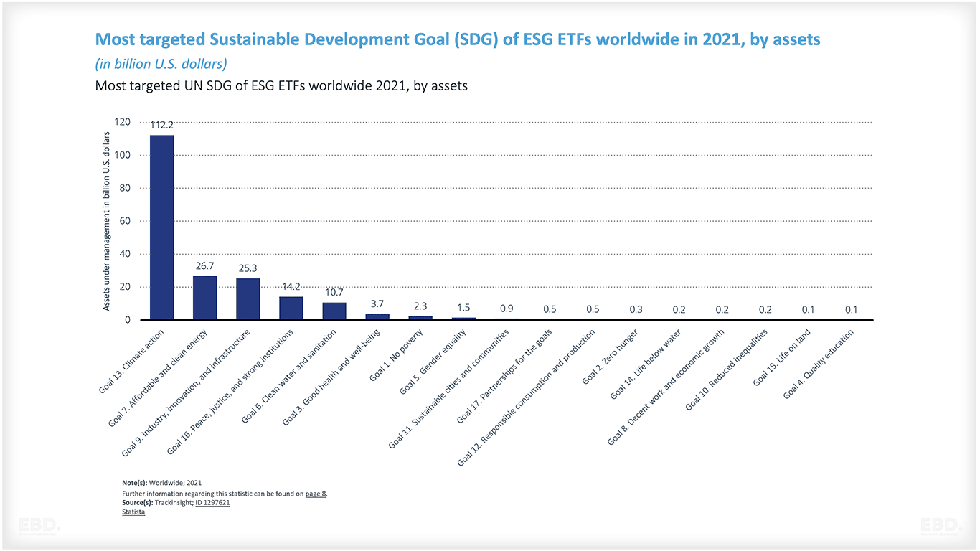The image size is (980, 551).
Task: Click the blue chart title text
Action: click(456, 39)
